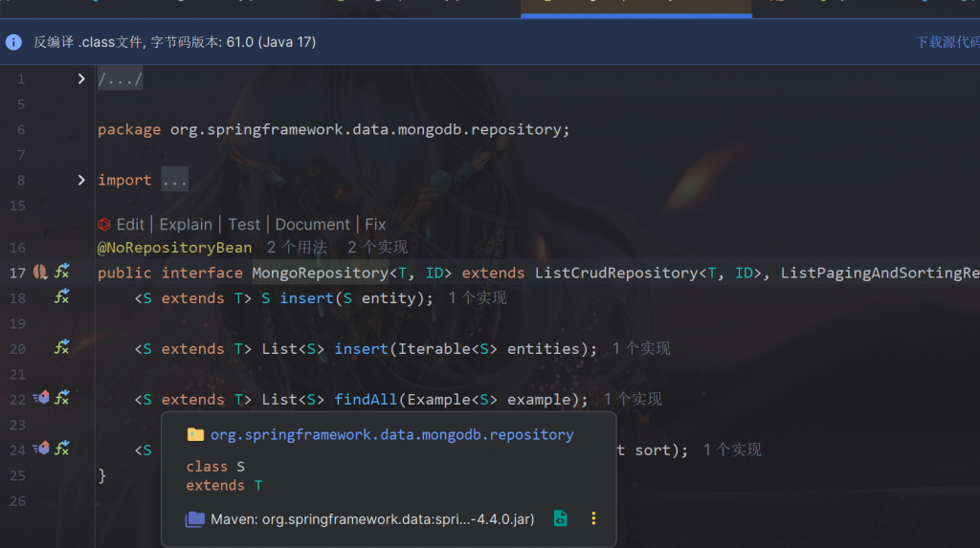Open the org.springframework.data.mongodb.repository package link in popup
This screenshot has width=980, height=548.
(391, 434)
